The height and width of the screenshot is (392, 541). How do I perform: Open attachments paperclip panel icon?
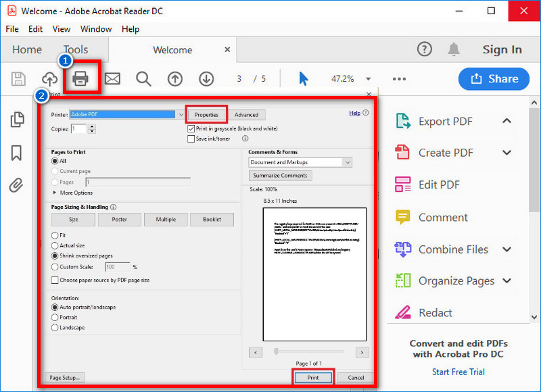16,185
